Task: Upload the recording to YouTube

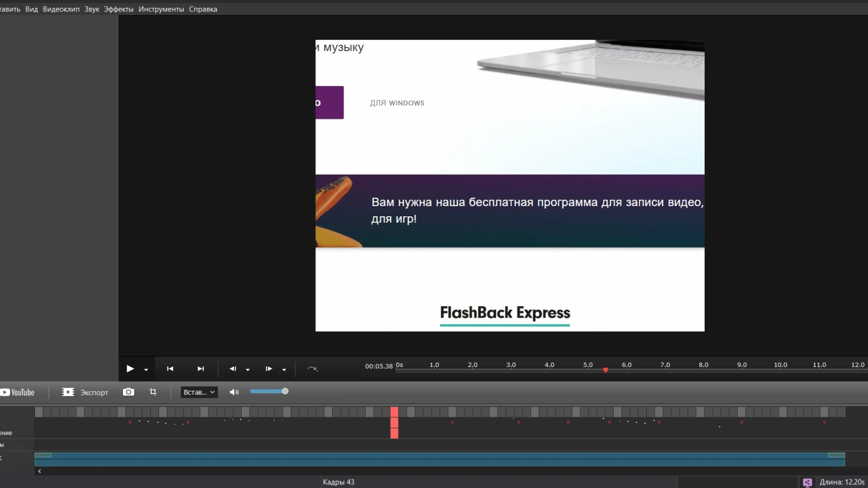Action: pyautogui.click(x=17, y=392)
